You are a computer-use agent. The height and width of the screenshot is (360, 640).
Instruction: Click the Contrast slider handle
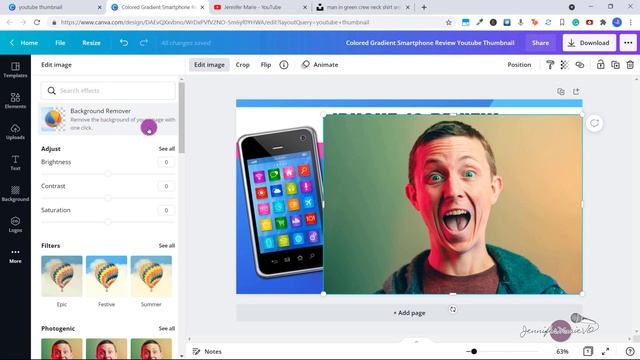pyautogui.click(x=108, y=198)
